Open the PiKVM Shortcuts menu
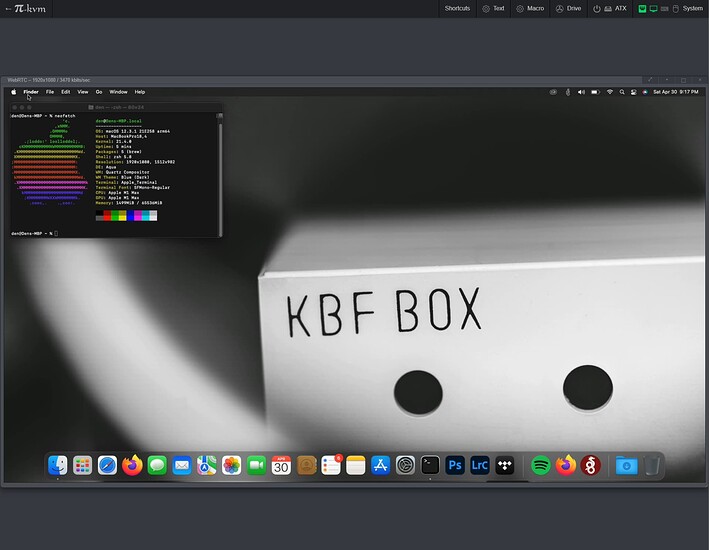The image size is (709, 550). [x=457, y=8]
